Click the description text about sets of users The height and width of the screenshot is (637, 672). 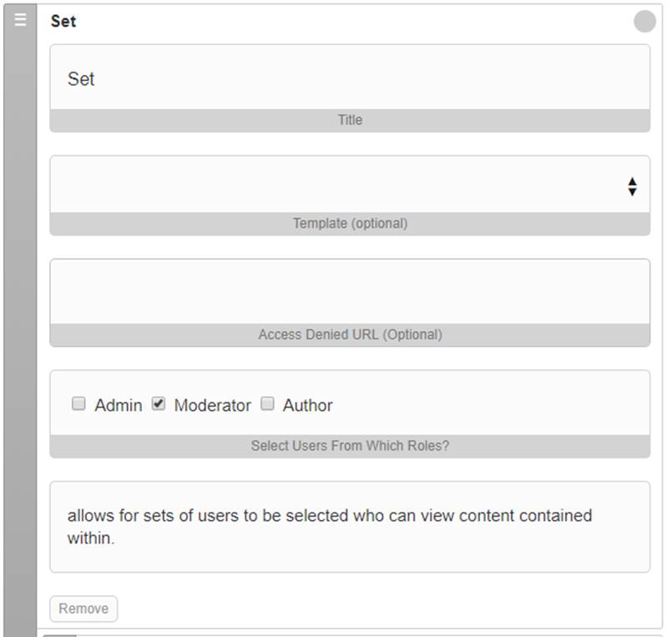pyautogui.click(x=329, y=527)
